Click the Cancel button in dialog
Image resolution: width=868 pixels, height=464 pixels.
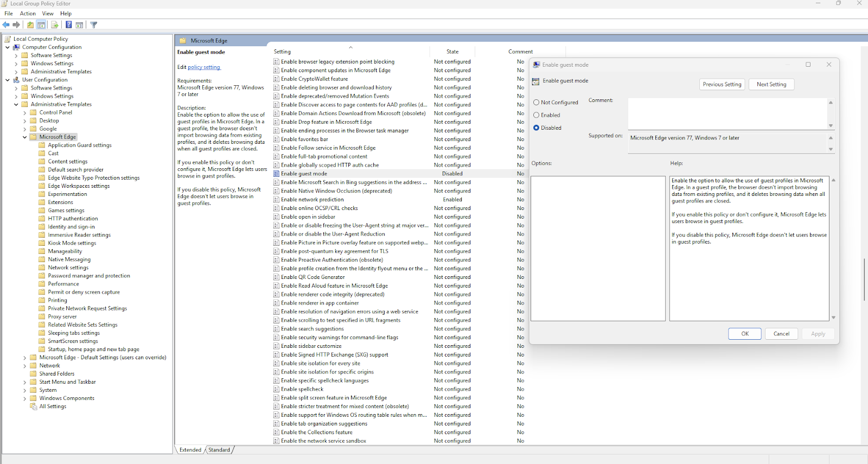point(782,334)
